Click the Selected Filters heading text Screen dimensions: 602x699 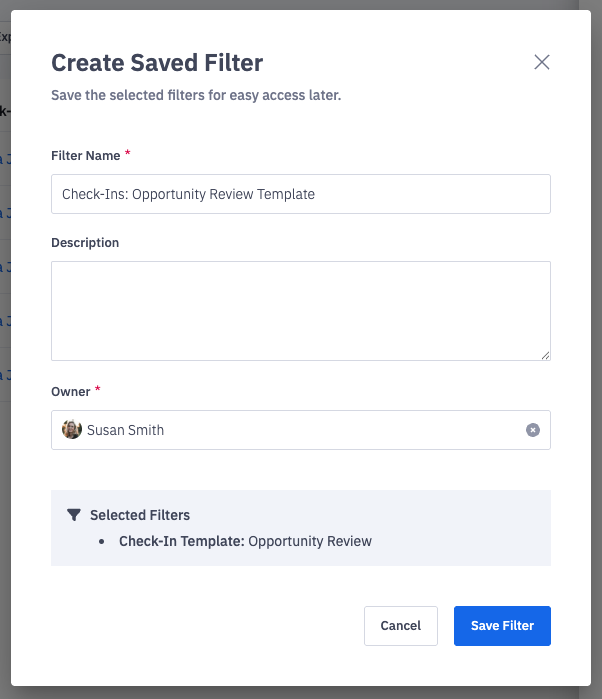[140, 515]
